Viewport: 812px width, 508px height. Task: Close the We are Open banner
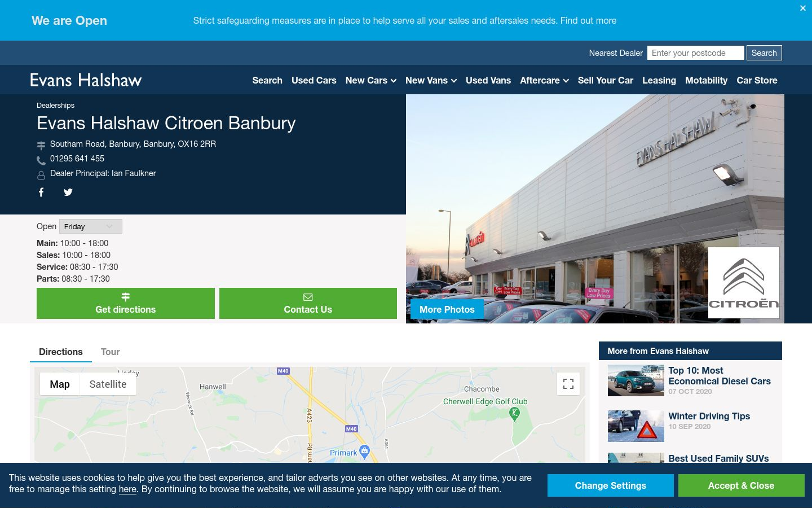[x=803, y=8]
